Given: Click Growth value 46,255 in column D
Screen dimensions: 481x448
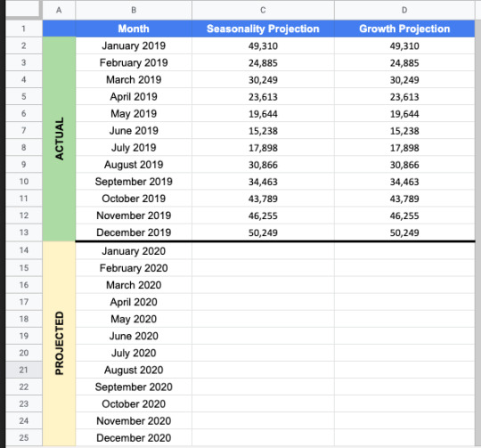Looking at the screenshot, I should pyautogui.click(x=404, y=216).
